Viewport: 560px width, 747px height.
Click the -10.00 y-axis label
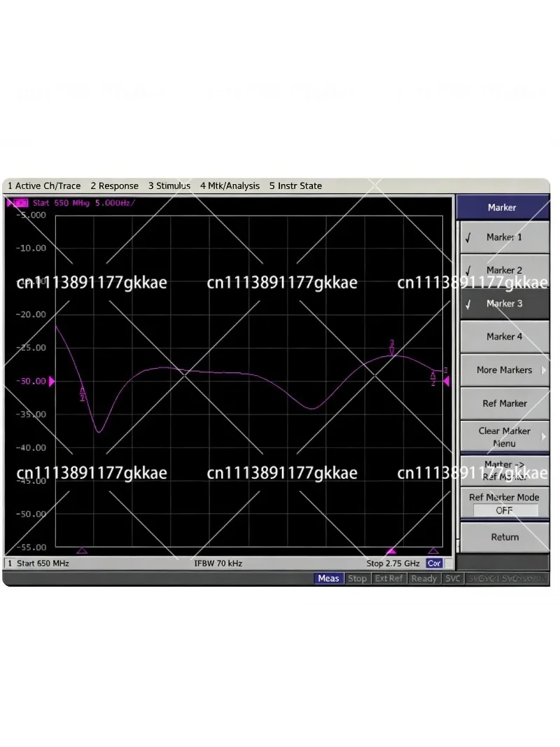pos(31,249)
